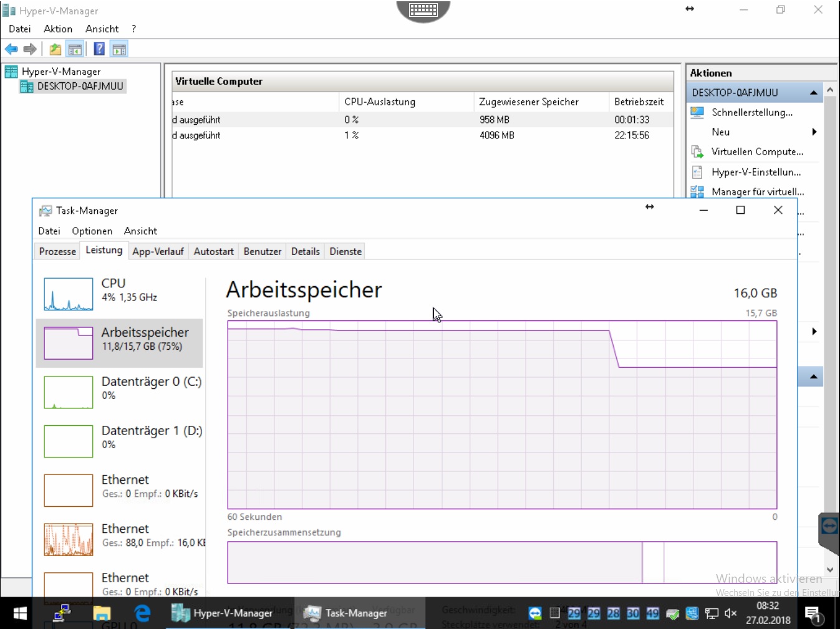This screenshot has height=629, width=840.
Task: Click the Hyper-V-Manager tree root icon
Action: pyautogui.click(x=11, y=72)
